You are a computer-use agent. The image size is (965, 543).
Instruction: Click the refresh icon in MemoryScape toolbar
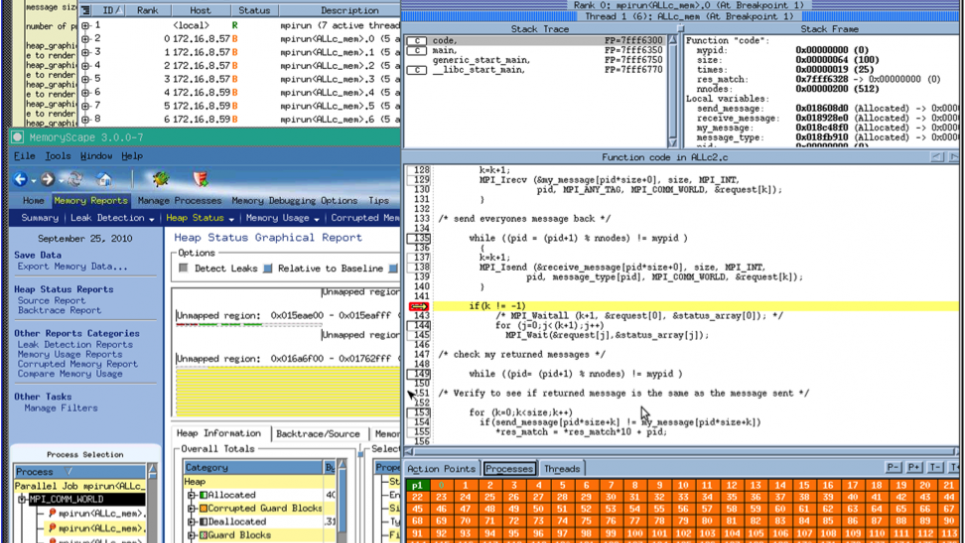coord(74,179)
